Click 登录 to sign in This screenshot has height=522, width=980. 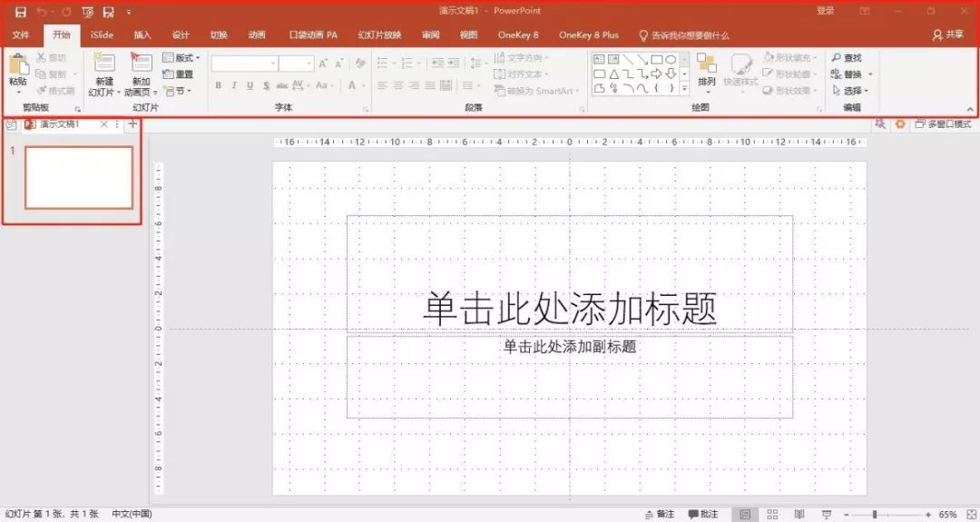825,11
